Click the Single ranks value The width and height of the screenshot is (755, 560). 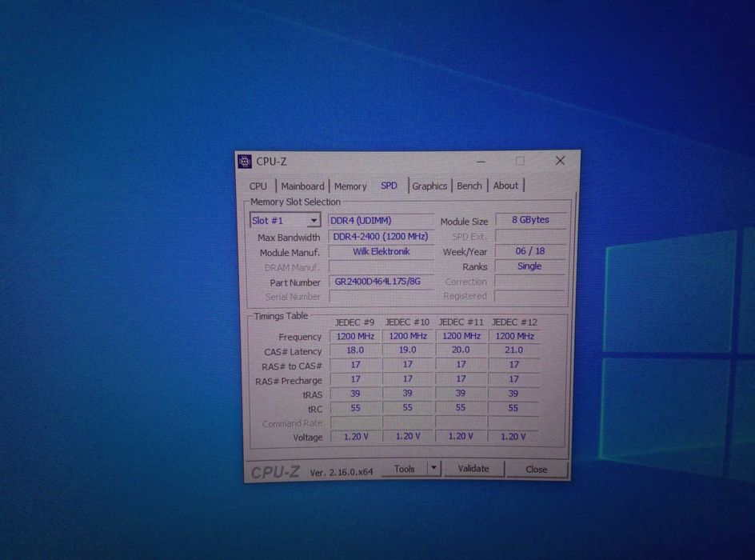coord(529,266)
